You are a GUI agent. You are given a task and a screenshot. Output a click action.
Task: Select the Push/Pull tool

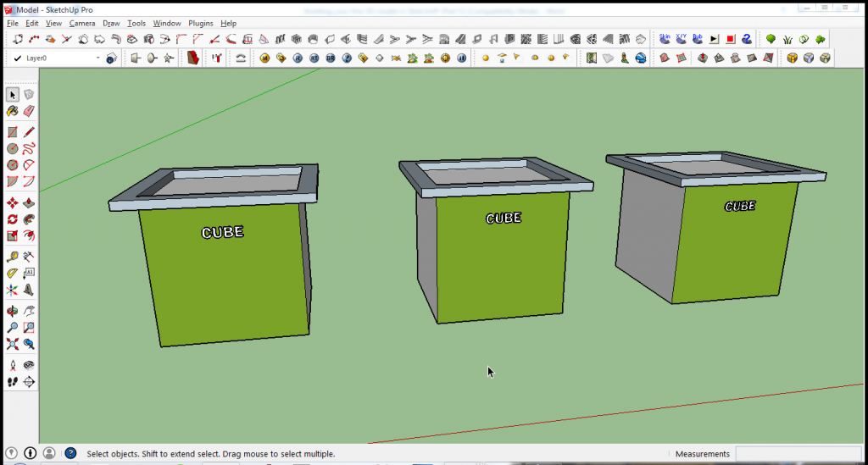tap(29, 203)
